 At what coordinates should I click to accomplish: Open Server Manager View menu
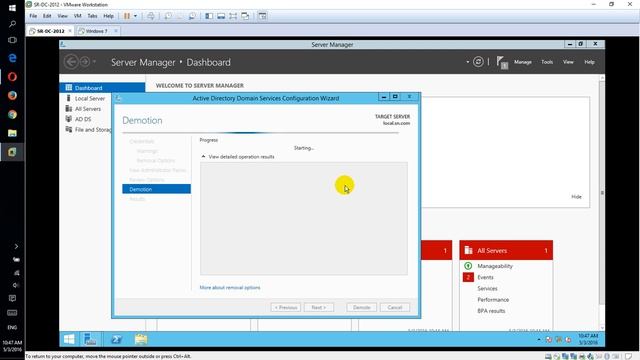click(568, 62)
